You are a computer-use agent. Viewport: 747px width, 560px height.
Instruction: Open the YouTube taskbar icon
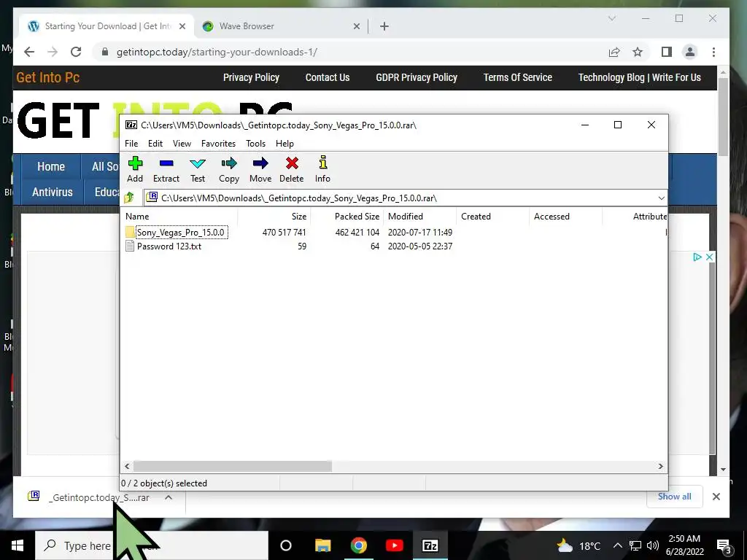point(395,545)
